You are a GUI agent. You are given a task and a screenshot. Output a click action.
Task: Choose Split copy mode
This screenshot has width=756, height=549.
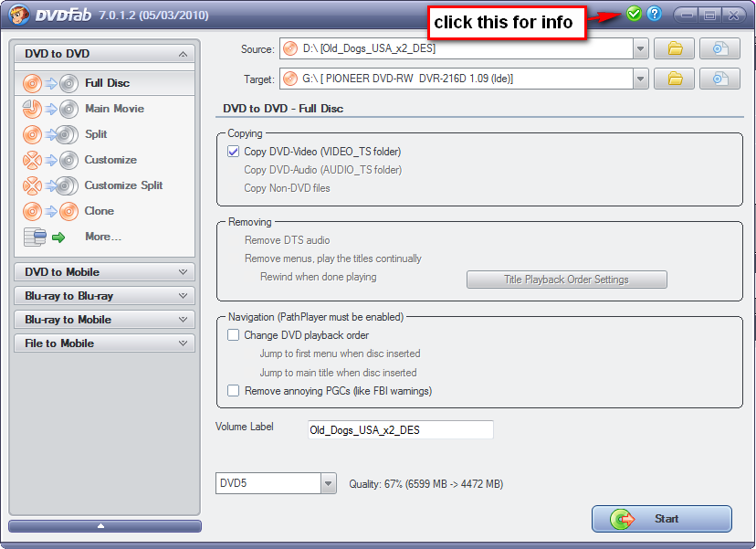[x=105, y=134]
